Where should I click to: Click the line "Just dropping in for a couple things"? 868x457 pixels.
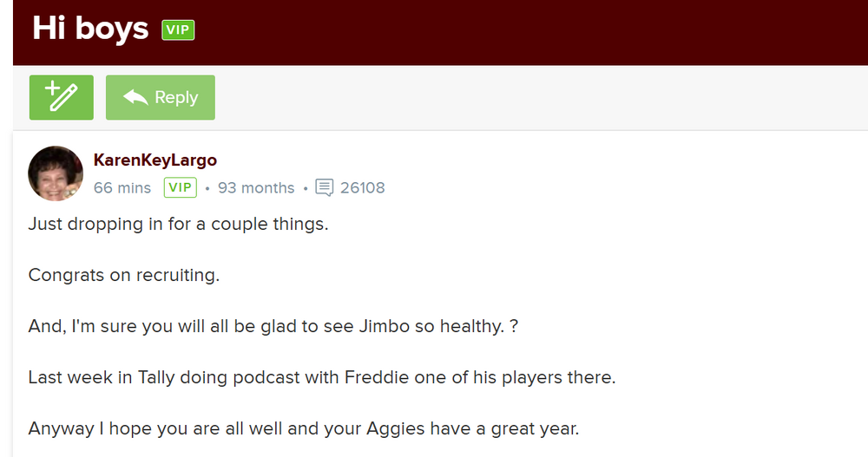tap(178, 224)
